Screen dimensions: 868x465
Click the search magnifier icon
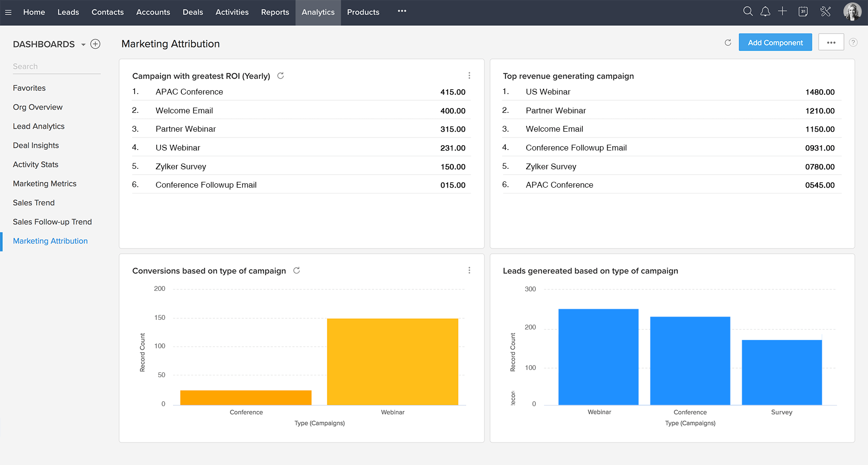click(748, 12)
